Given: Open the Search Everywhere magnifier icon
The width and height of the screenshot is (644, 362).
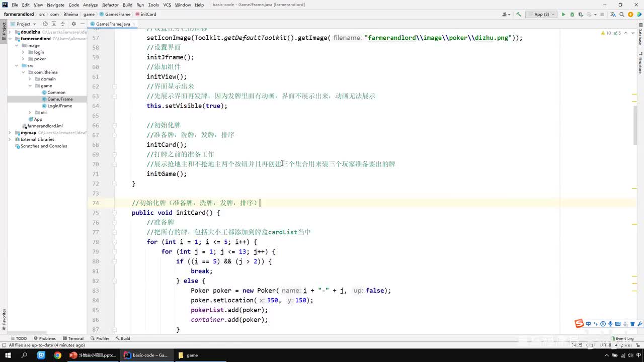Looking at the screenshot, I should (621, 15).
